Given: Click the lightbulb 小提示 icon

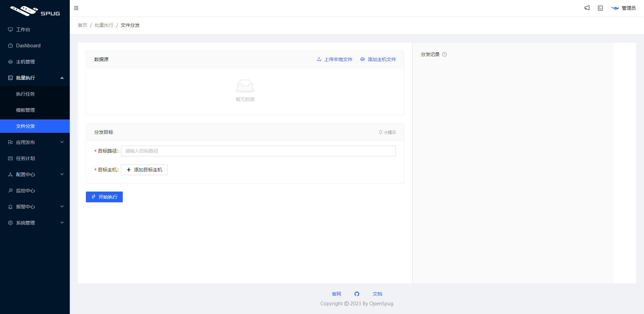Looking at the screenshot, I should (x=381, y=132).
